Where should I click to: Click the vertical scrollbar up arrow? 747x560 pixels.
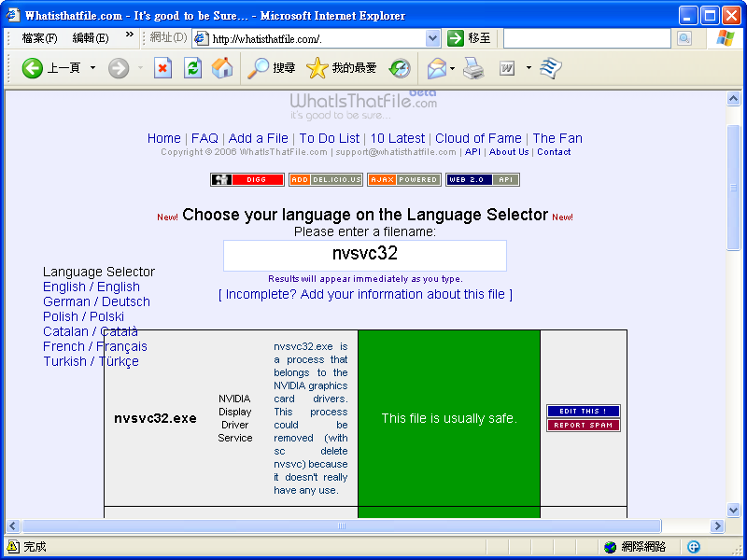point(733,99)
